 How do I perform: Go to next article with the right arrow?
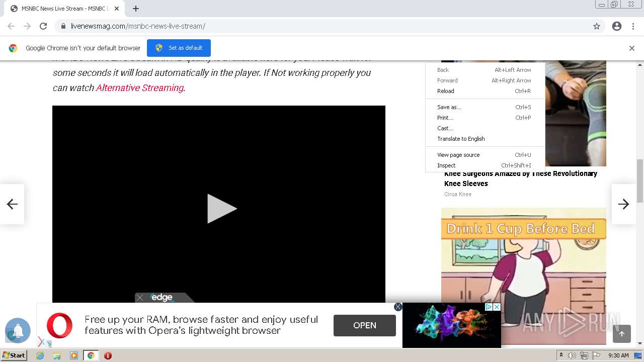(624, 204)
